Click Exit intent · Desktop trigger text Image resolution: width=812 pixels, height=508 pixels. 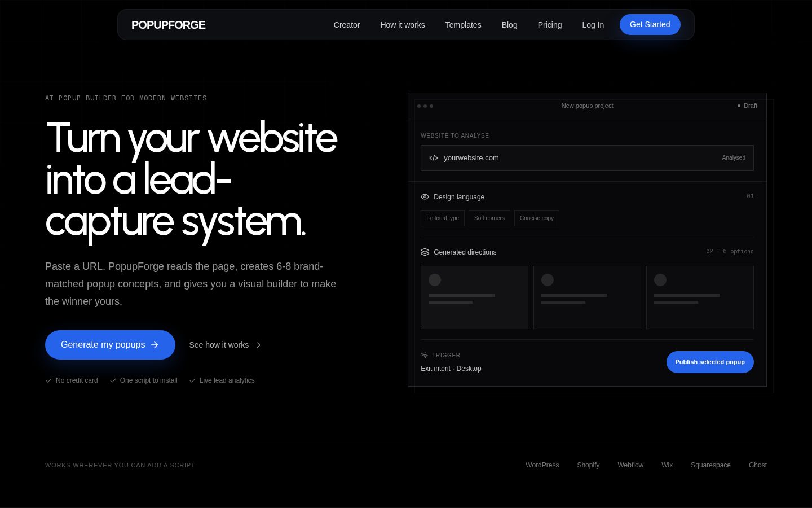click(451, 369)
